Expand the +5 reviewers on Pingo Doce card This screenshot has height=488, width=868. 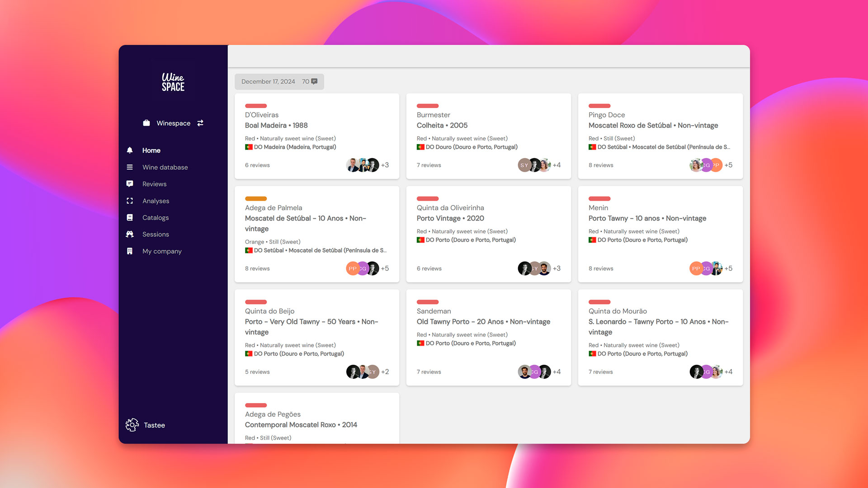728,165
